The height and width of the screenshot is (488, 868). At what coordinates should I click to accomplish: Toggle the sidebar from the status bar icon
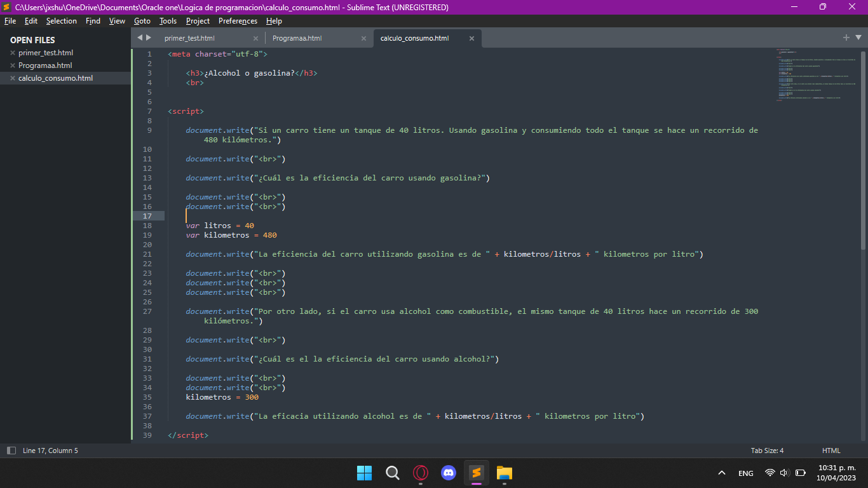[11, 451]
